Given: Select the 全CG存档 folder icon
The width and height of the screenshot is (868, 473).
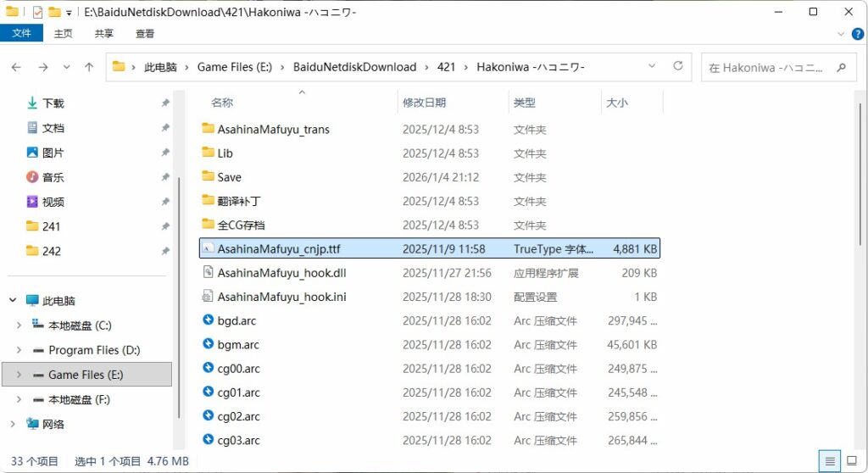Looking at the screenshot, I should tap(209, 225).
